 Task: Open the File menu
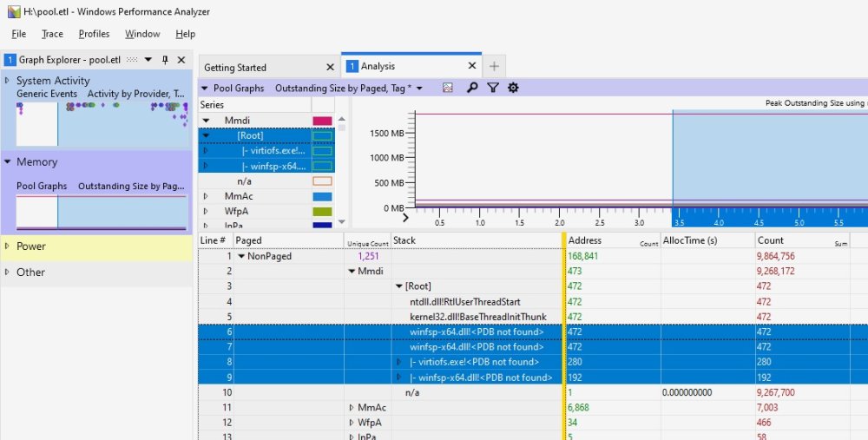coord(19,34)
